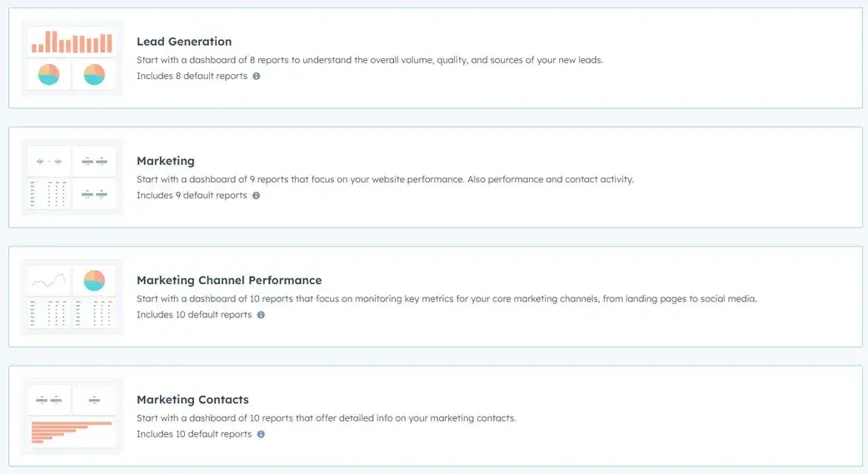868x474 pixels.
Task: Click the 'Includes 9 default reports' text
Action: (x=192, y=196)
